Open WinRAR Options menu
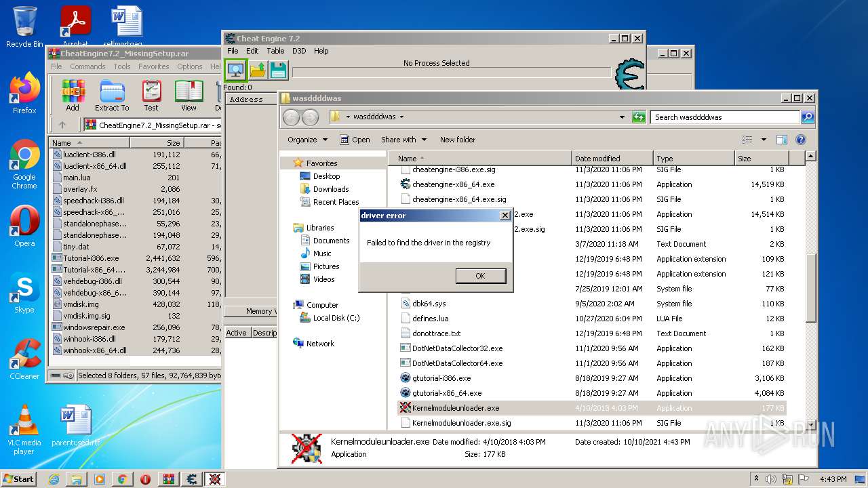Viewport: 868px width, 488px height. point(190,66)
